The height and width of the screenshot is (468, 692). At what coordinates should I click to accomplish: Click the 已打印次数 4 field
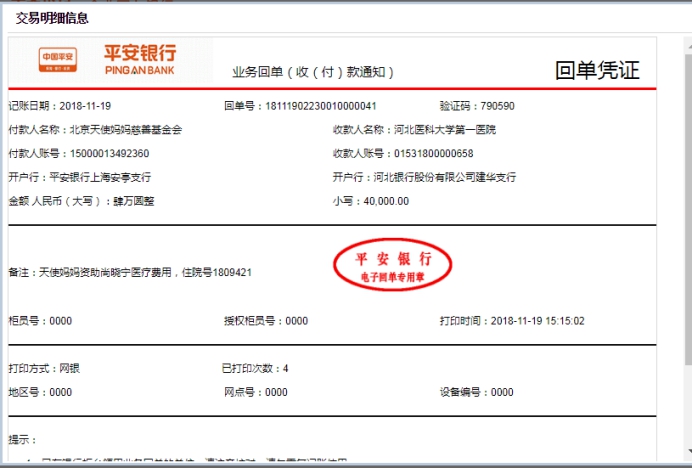point(255,368)
